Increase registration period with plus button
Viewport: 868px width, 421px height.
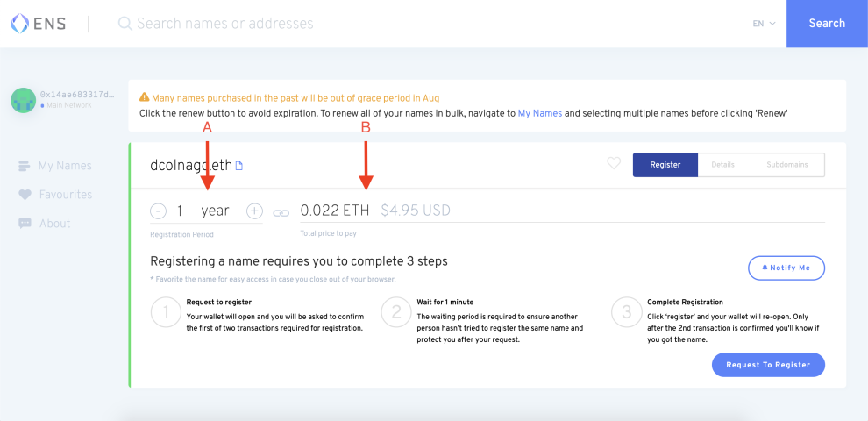point(254,211)
